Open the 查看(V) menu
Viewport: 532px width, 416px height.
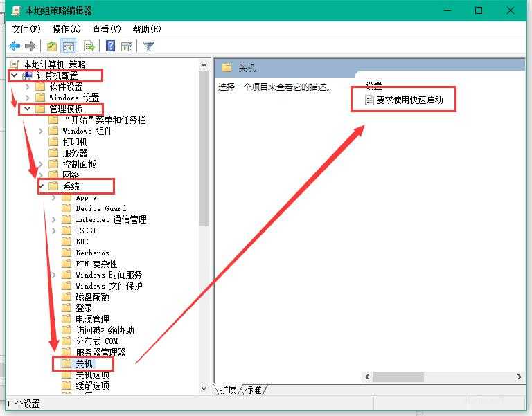[x=107, y=29]
